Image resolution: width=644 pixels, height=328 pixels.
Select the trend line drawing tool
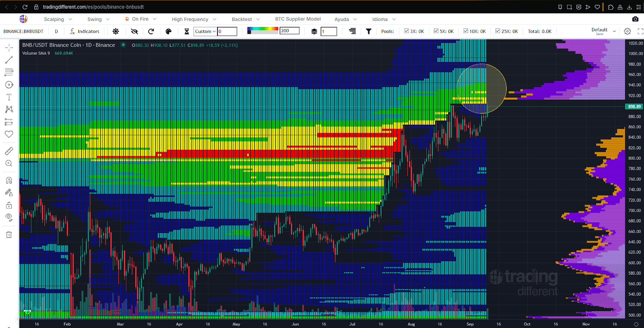pyautogui.click(x=9, y=60)
